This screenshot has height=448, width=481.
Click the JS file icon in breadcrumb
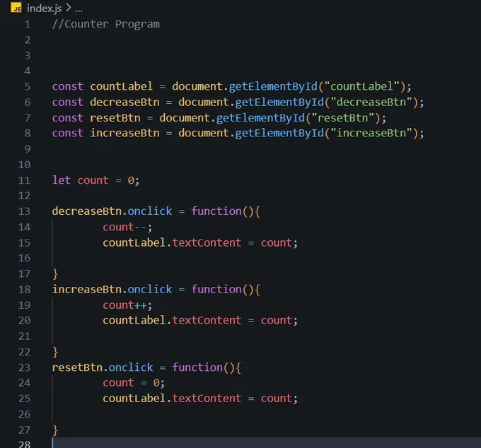pyautogui.click(x=16, y=8)
